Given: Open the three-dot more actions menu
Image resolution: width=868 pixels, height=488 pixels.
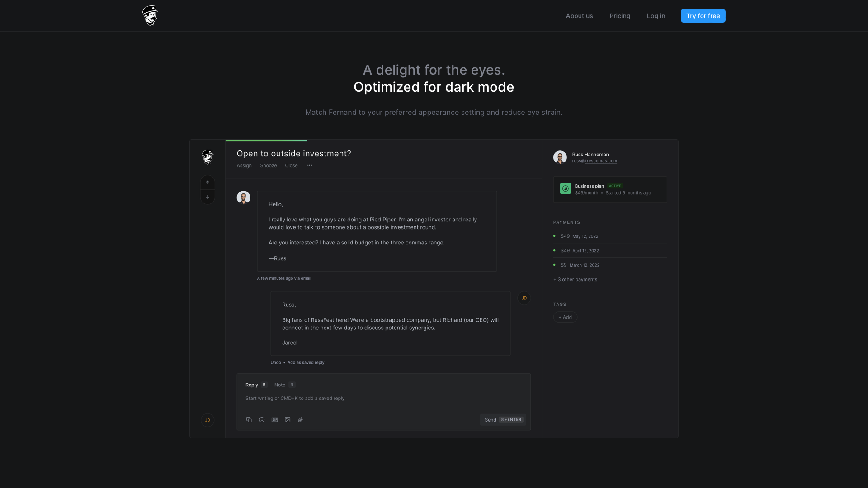Looking at the screenshot, I should click(x=309, y=166).
